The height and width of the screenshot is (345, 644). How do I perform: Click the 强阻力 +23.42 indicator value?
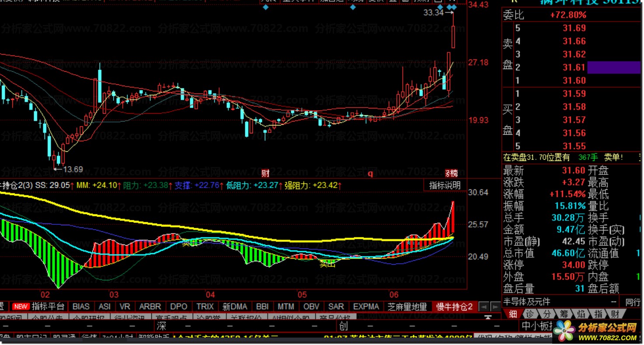tap(311, 185)
